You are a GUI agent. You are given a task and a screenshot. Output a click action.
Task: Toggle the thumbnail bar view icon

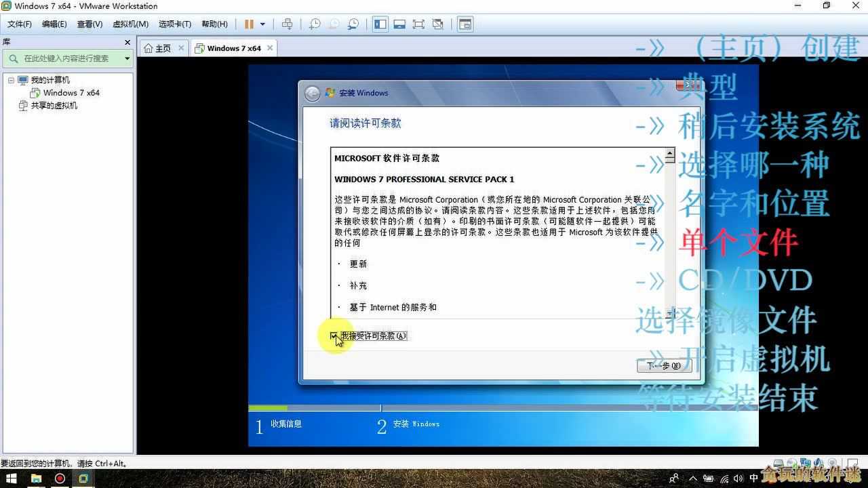tap(399, 24)
